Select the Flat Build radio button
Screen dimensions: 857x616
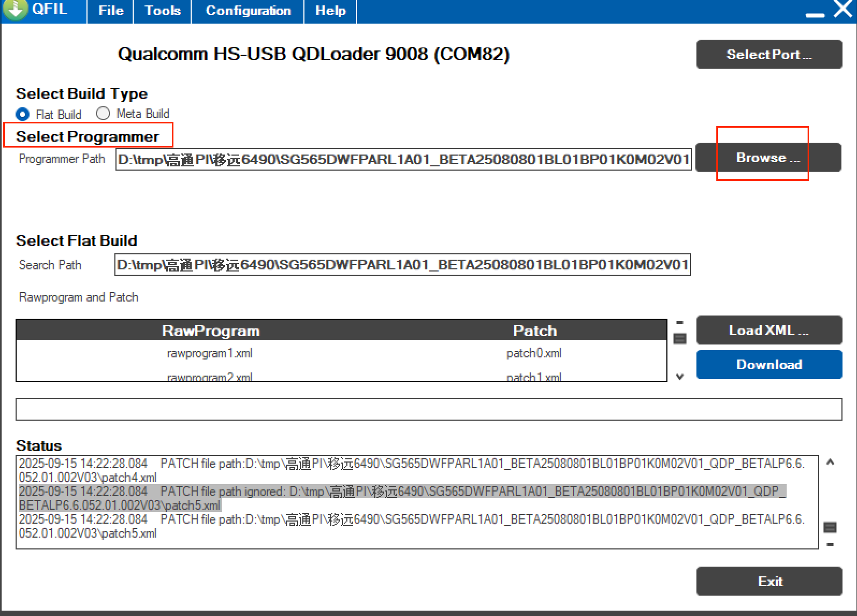(23, 114)
